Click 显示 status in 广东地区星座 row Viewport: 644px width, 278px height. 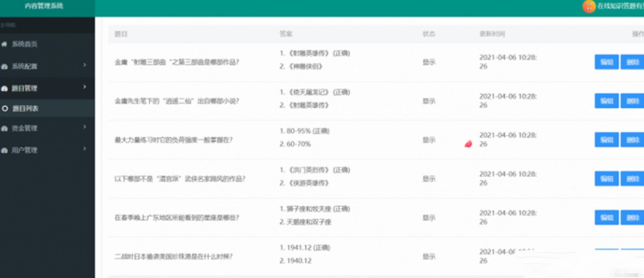coord(429,218)
